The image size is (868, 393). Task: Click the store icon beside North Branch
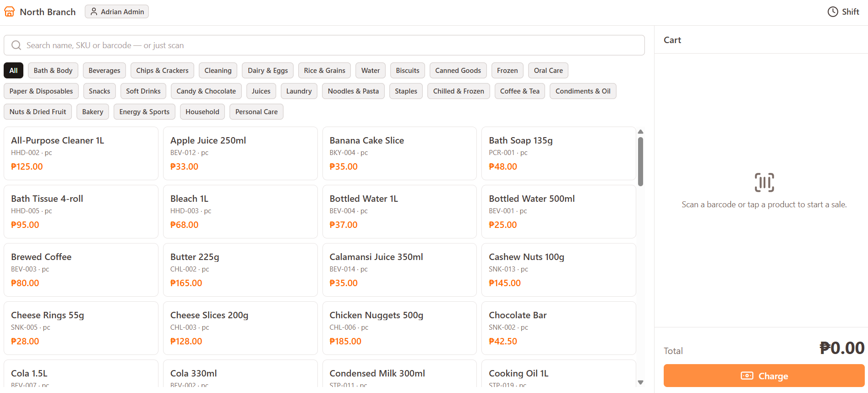point(10,12)
